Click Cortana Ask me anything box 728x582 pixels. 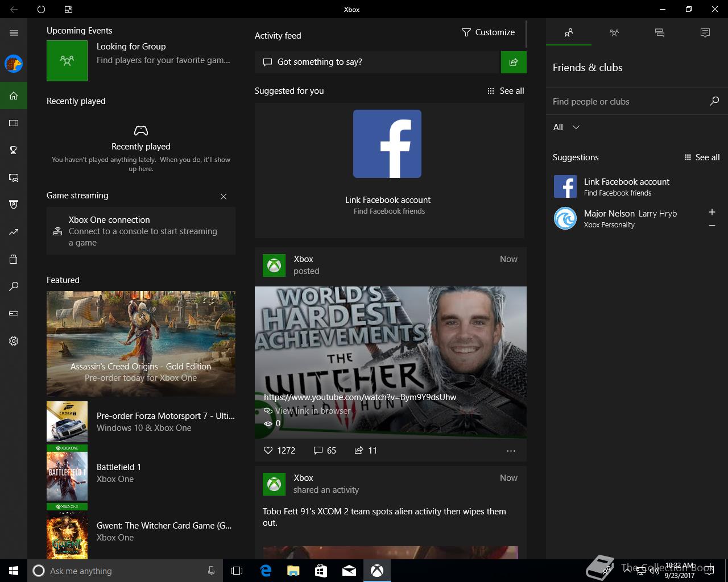click(x=124, y=571)
